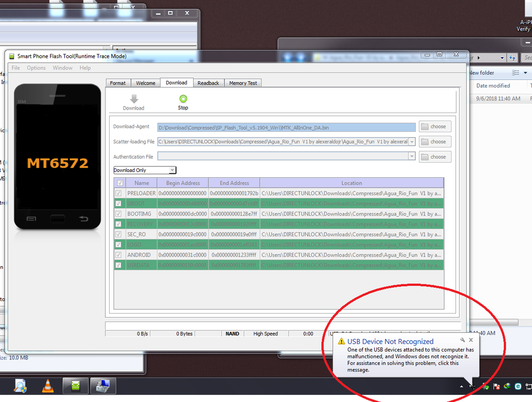
Task: Open the Options menu
Action: (x=36, y=68)
